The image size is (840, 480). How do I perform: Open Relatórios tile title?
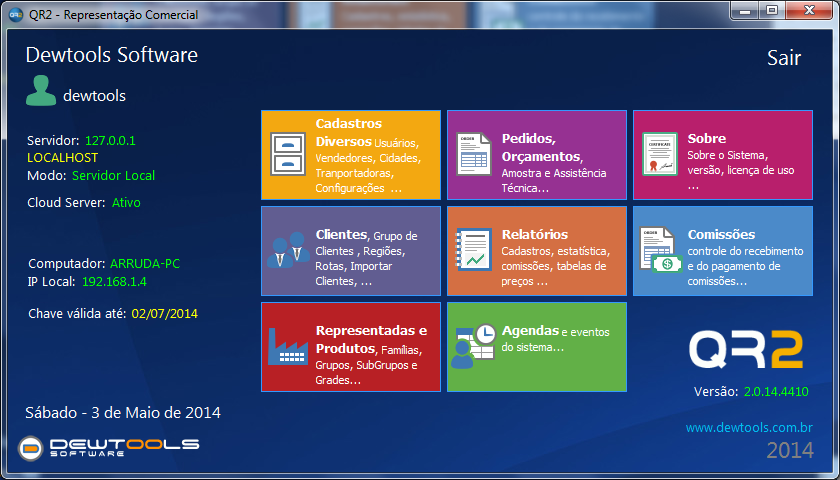point(535,234)
